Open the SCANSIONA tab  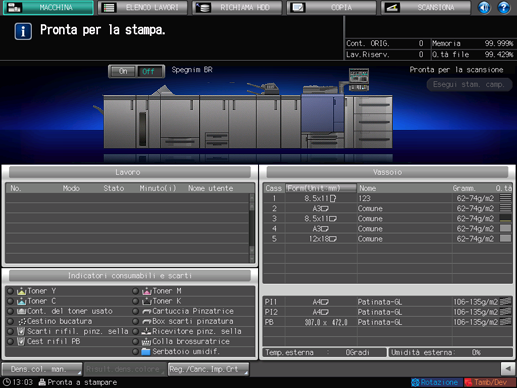point(426,8)
